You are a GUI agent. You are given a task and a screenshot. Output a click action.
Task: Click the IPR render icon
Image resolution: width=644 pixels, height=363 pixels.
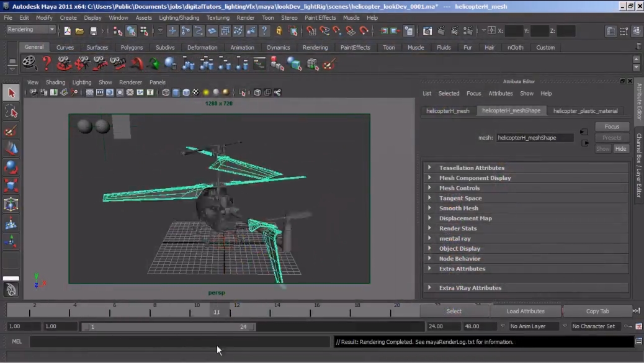tap(454, 31)
